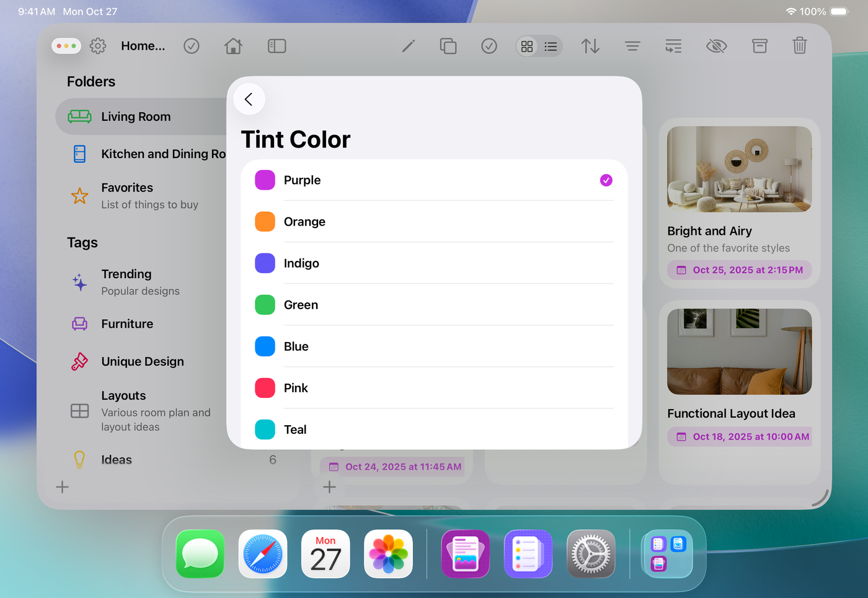Open the settings gear in toolbar
Viewport: 868px width, 598px height.
coord(98,46)
